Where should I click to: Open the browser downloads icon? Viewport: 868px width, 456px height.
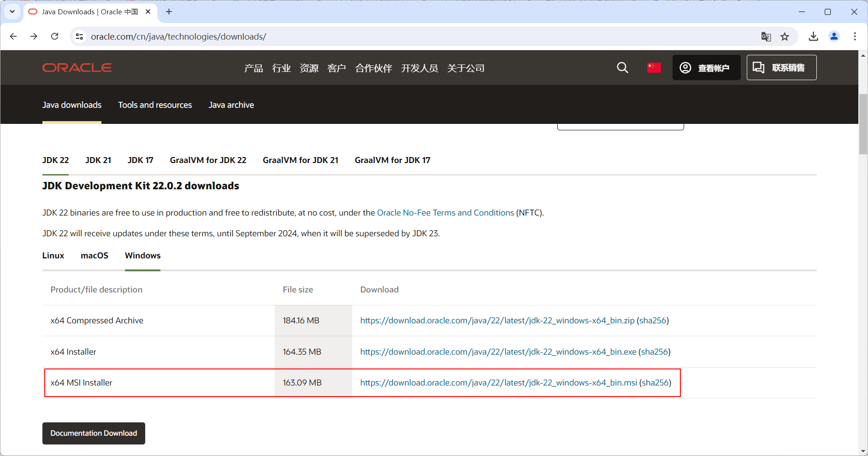[814, 36]
